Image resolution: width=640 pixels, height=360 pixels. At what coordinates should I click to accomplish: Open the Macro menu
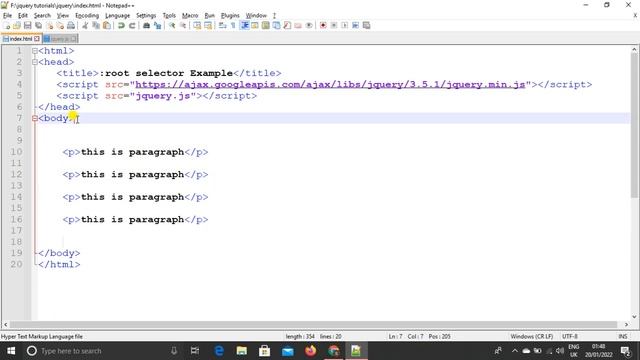[190, 16]
